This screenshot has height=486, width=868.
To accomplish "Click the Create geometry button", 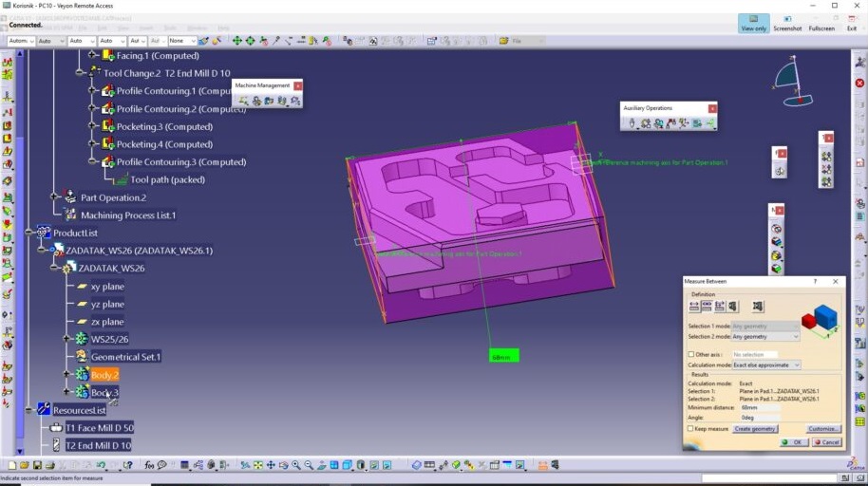I will [x=755, y=429].
